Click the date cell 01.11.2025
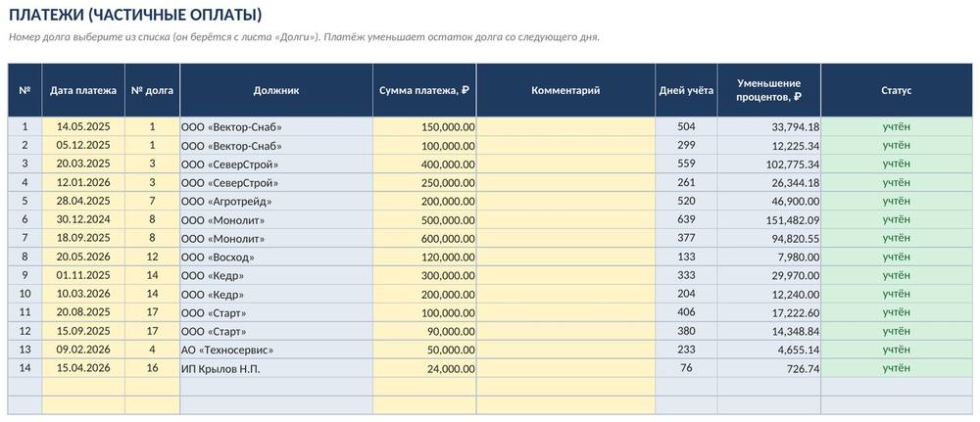 point(83,275)
